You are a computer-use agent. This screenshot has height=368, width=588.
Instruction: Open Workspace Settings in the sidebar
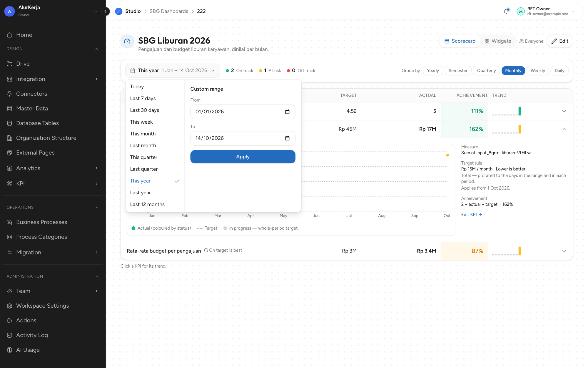coord(53,306)
